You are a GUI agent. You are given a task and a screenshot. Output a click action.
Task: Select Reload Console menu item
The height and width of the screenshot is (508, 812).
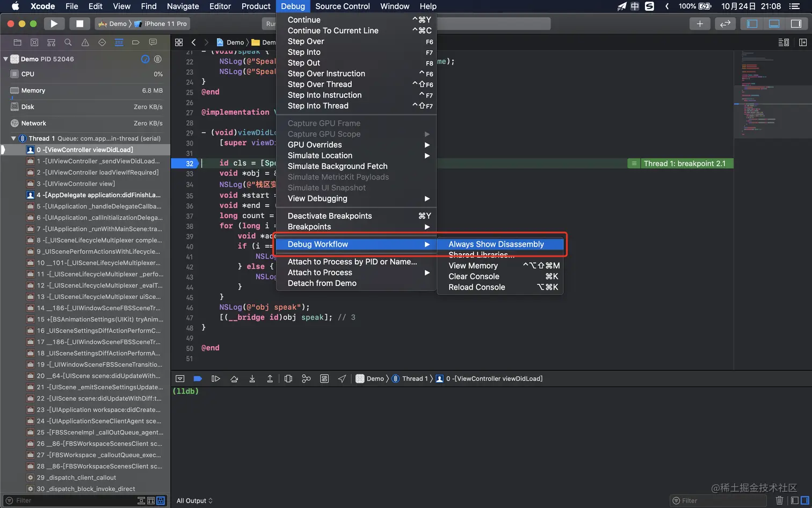(500, 287)
